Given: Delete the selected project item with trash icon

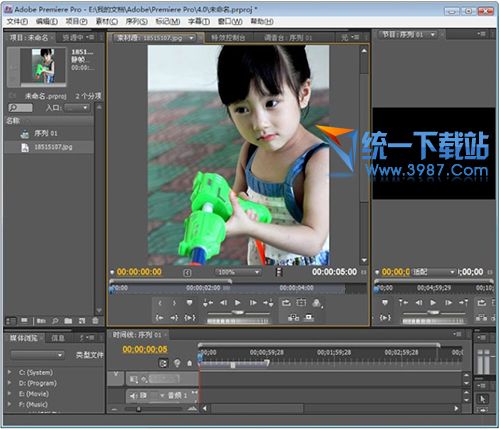Looking at the screenshot, I should (95, 321).
